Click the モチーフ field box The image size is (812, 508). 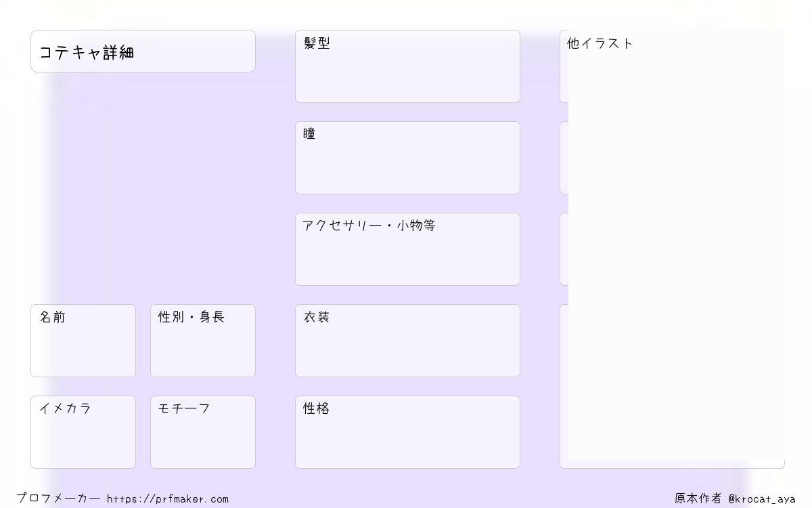(203, 432)
